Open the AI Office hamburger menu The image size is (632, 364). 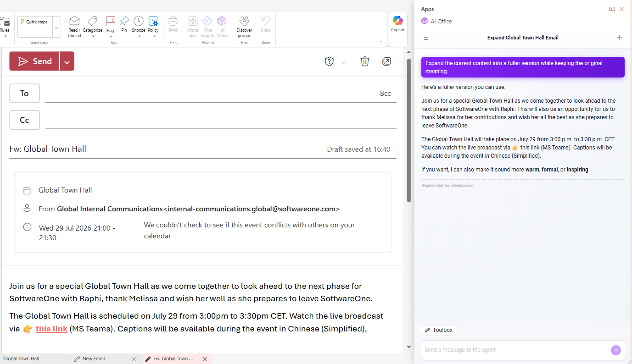pos(426,38)
